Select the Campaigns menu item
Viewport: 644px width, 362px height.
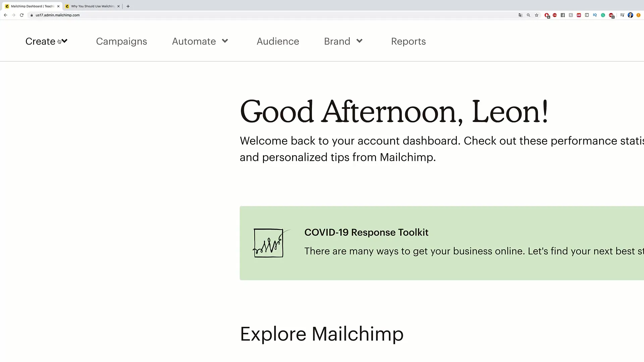click(121, 41)
